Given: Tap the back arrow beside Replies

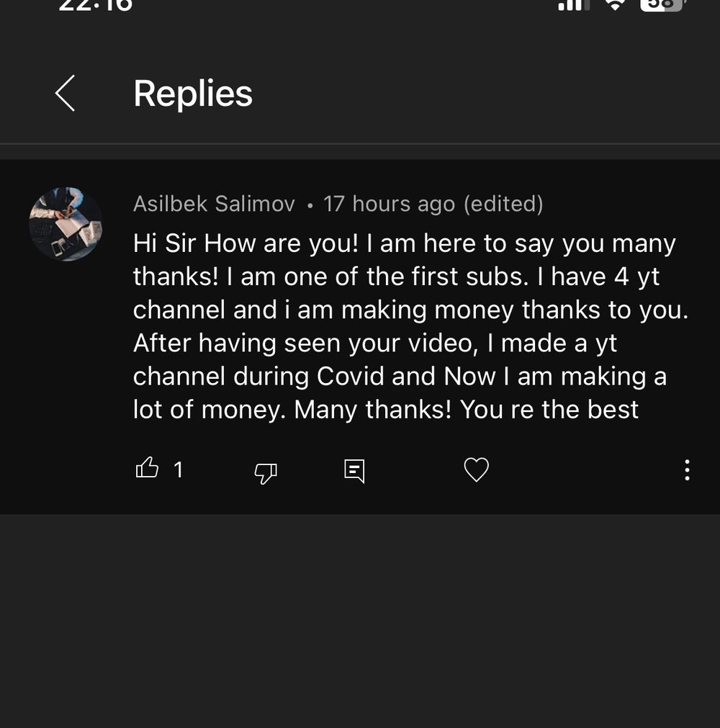Looking at the screenshot, I should click(x=65, y=94).
